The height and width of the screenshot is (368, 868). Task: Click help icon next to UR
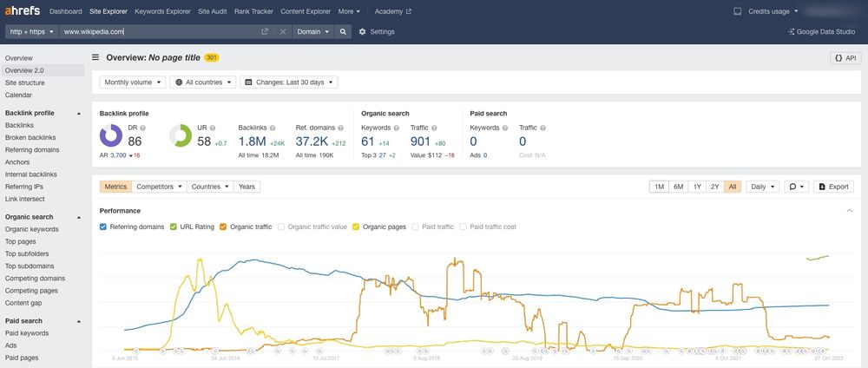[x=213, y=128]
